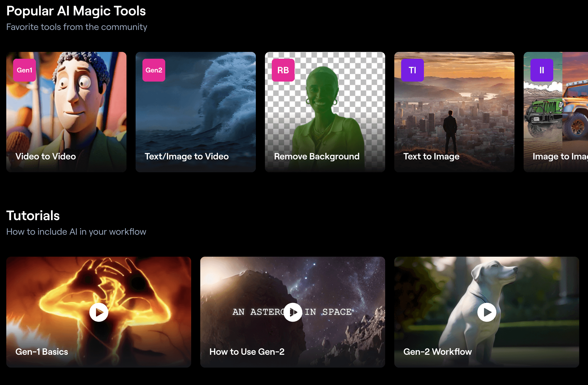Open the Image to Image tool label
Image resolution: width=588 pixels, height=385 pixels.
pos(560,156)
